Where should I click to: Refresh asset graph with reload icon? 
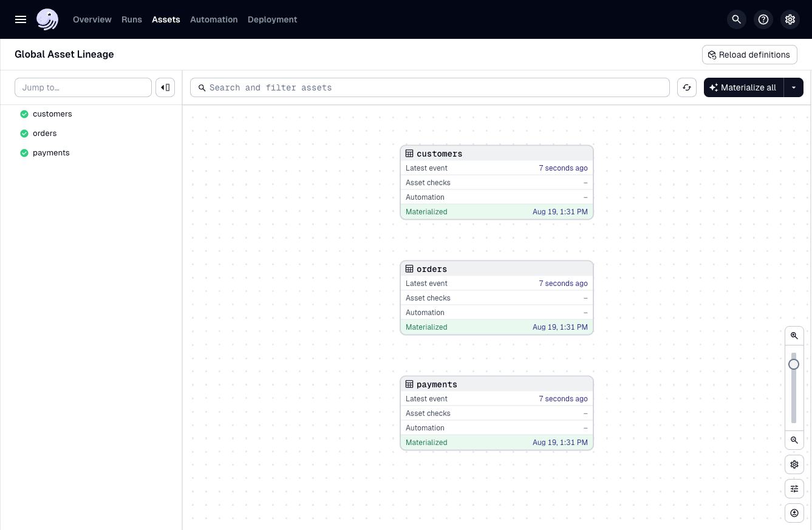(x=686, y=87)
